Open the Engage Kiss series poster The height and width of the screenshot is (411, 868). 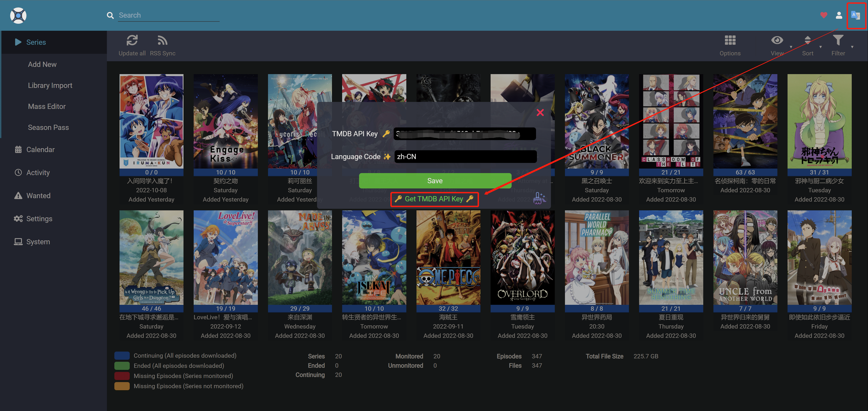(x=226, y=121)
